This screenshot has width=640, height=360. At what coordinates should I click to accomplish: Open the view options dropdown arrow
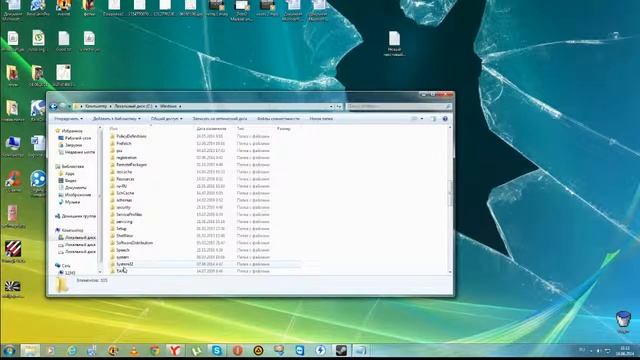[422, 119]
